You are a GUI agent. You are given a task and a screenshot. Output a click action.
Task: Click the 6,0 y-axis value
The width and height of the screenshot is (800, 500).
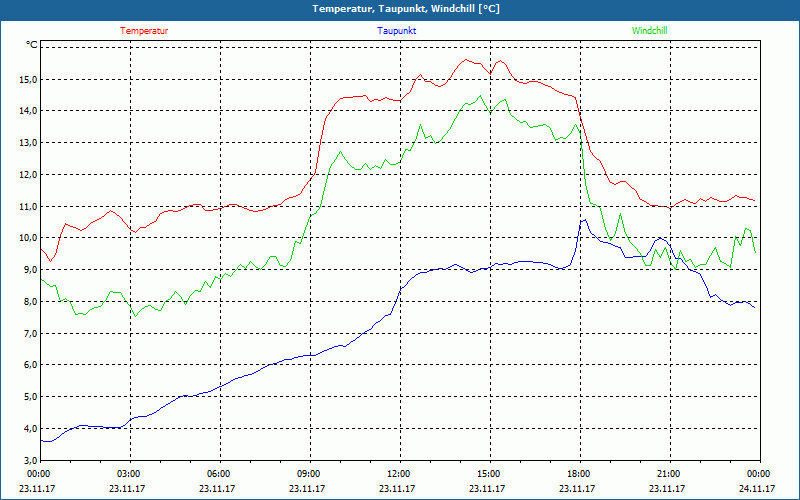tap(30, 365)
